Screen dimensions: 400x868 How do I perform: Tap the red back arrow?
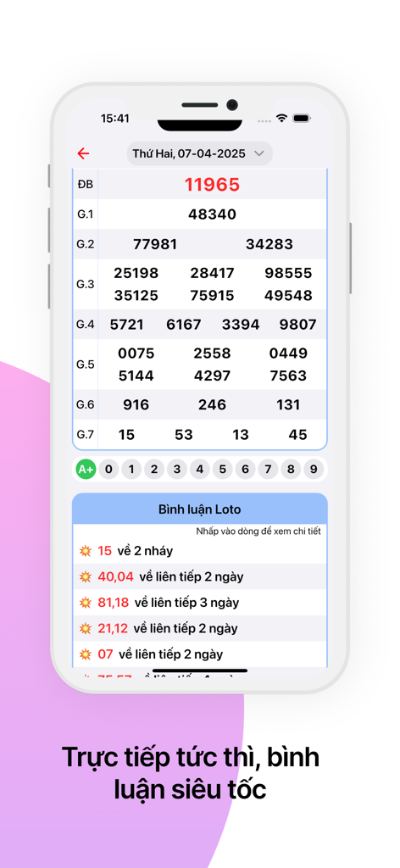(x=83, y=154)
